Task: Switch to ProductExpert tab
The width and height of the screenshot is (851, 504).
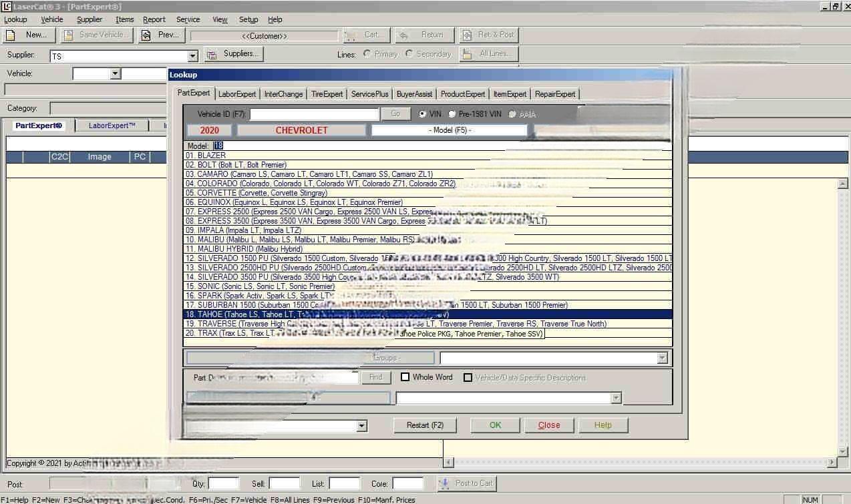Action: click(x=463, y=94)
